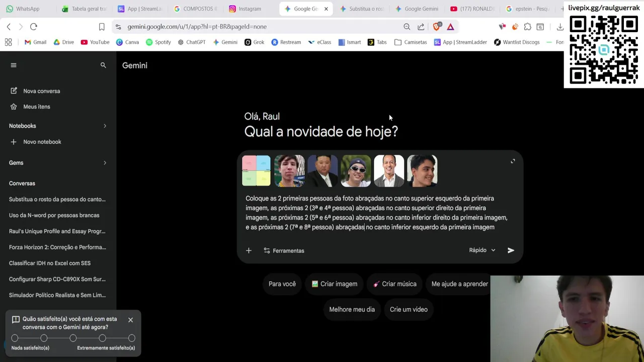This screenshot has height=362, width=644.
Task: Open the downloads icon in toolbar
Action: pyautogui.click(x=560, y=27)
